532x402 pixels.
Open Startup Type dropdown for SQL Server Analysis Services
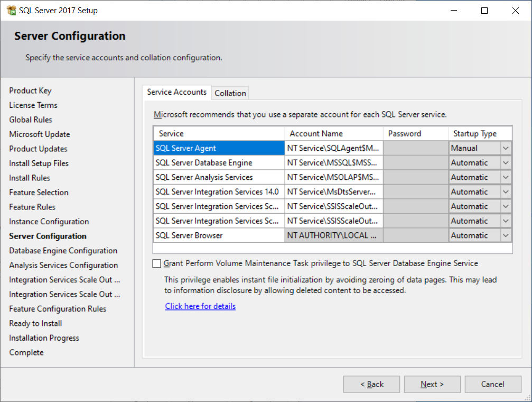tap(506, 177)
